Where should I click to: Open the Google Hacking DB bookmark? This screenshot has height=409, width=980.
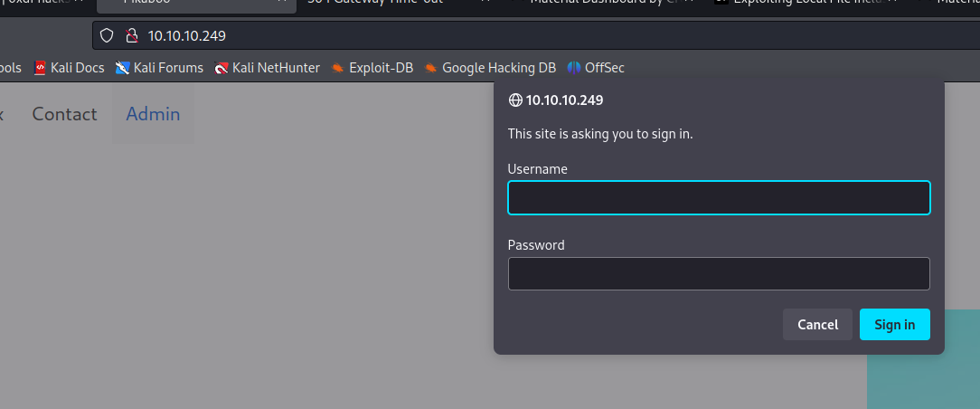(490, 68)
